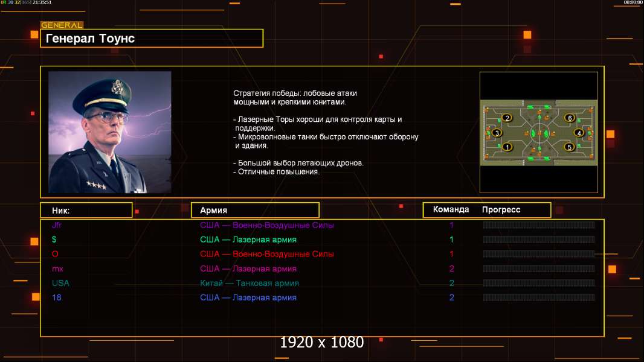Screen dimensions: 644x362
Task: Select player nickname "mx"
Action: [57, 269]
